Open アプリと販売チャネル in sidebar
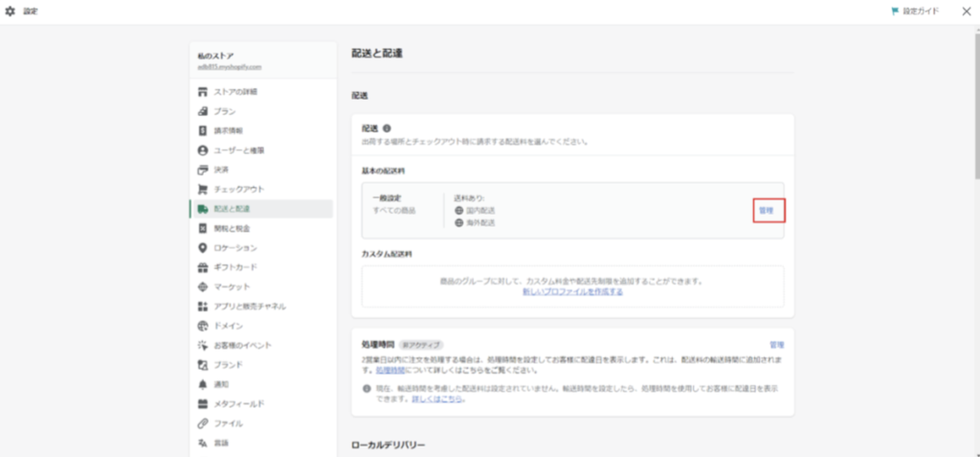 click(x=249, y=307)
